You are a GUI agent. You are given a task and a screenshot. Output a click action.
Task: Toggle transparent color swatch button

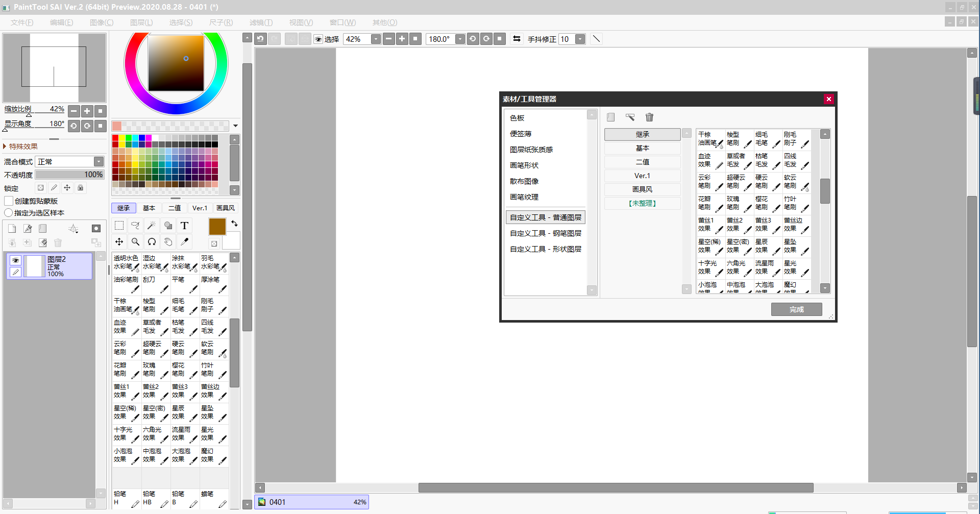point(214,244)
